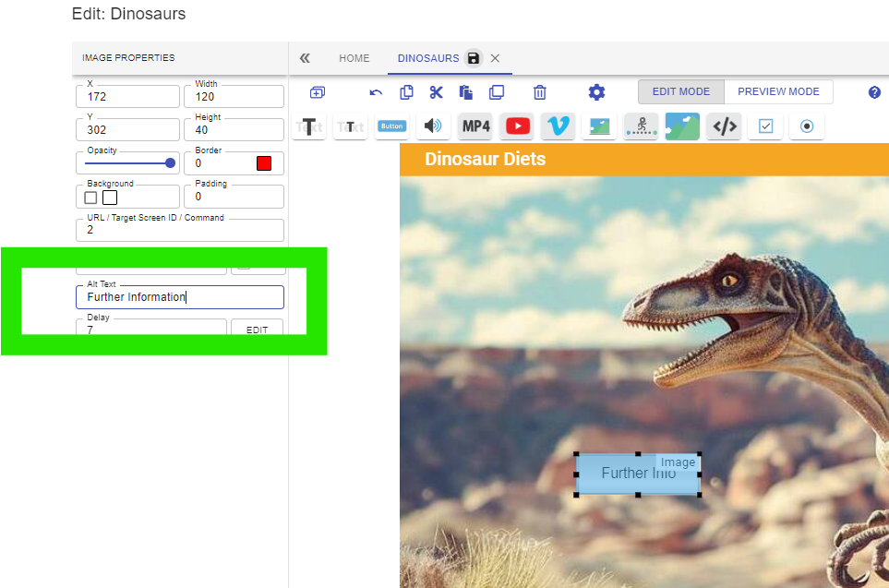
Task: Insert radio button element from toolbar
Action: 807,126
